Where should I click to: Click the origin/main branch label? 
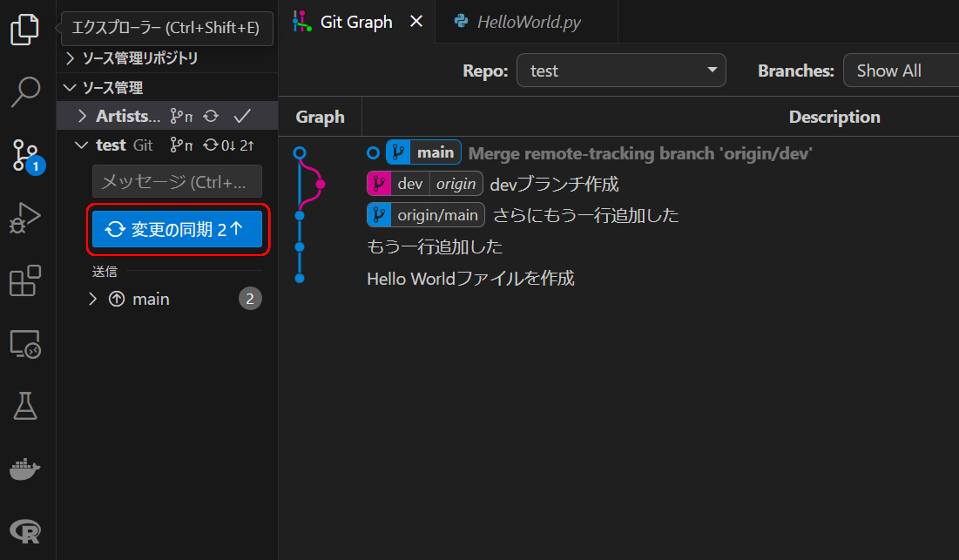click(x=426, y=215)
